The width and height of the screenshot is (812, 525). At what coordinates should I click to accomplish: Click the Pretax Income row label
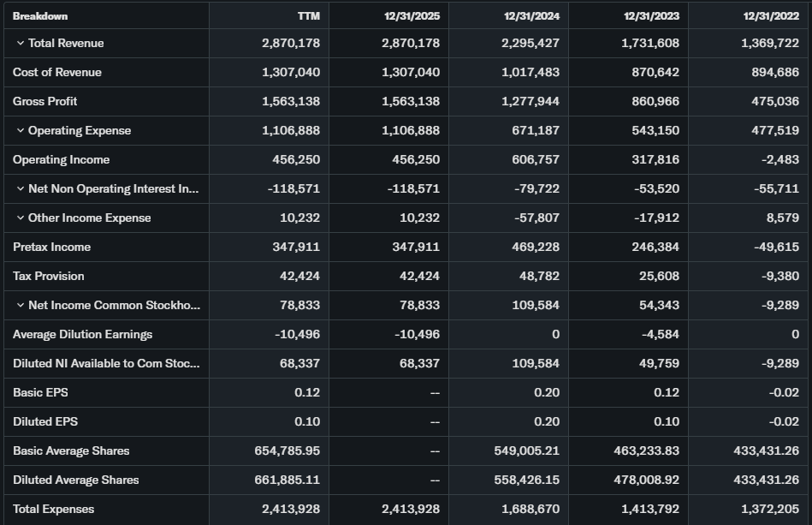(51, 248)
